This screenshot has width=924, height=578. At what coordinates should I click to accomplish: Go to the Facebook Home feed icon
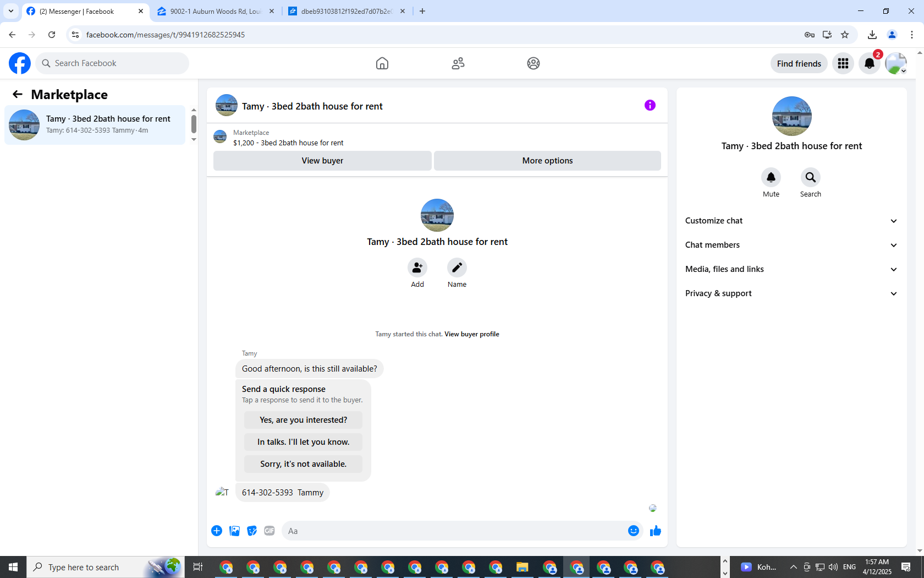click(x=382, y=63)
